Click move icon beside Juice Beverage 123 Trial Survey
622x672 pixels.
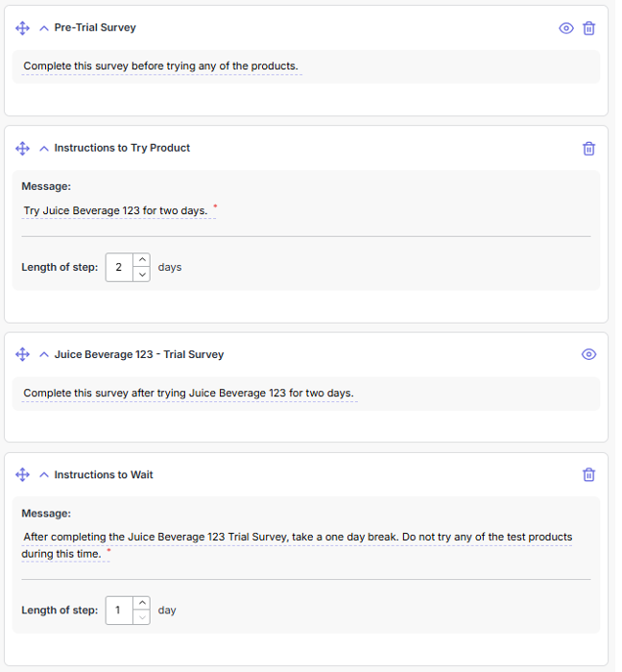click(x=23, y=355)
